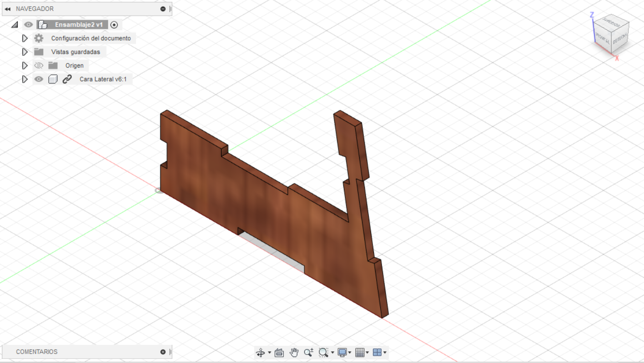The image size is (644, 363).
Task: Select the Zoom magnifier tool
Action: (309, 352)
